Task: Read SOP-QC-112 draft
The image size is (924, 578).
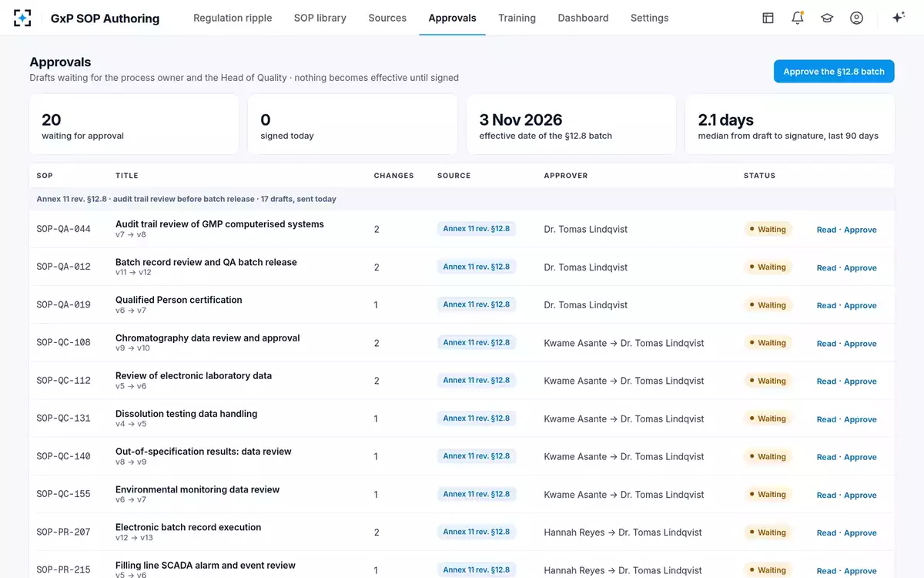Action: [x=826, y=381]
